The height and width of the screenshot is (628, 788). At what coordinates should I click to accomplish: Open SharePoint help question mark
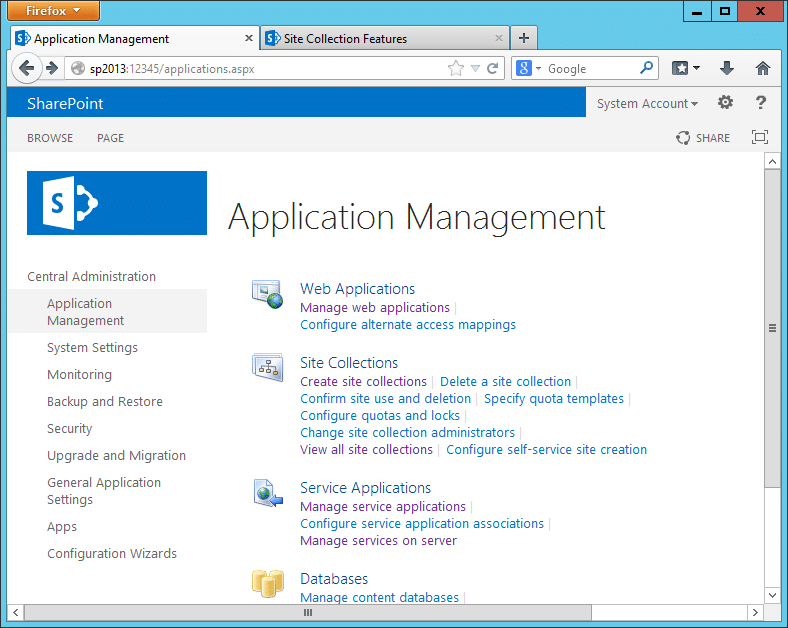coord(761,102)
